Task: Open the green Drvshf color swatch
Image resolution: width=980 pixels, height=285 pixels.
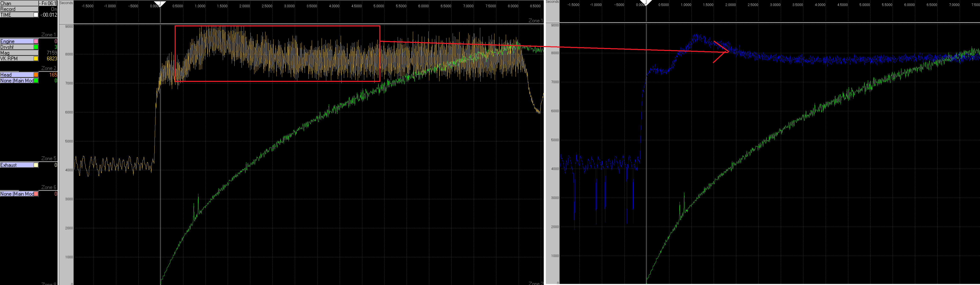Action: point(36,47)
